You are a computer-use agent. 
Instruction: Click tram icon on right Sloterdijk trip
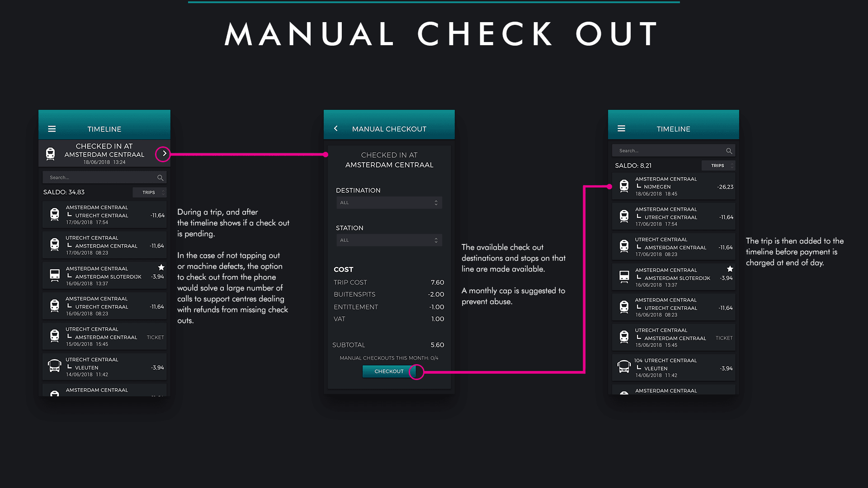(624, 277)
